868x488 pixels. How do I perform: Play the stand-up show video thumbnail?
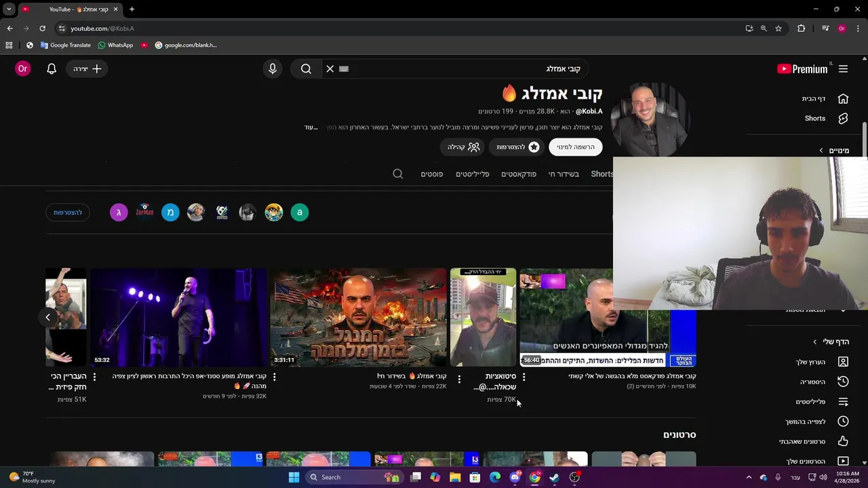coord(179,317)
